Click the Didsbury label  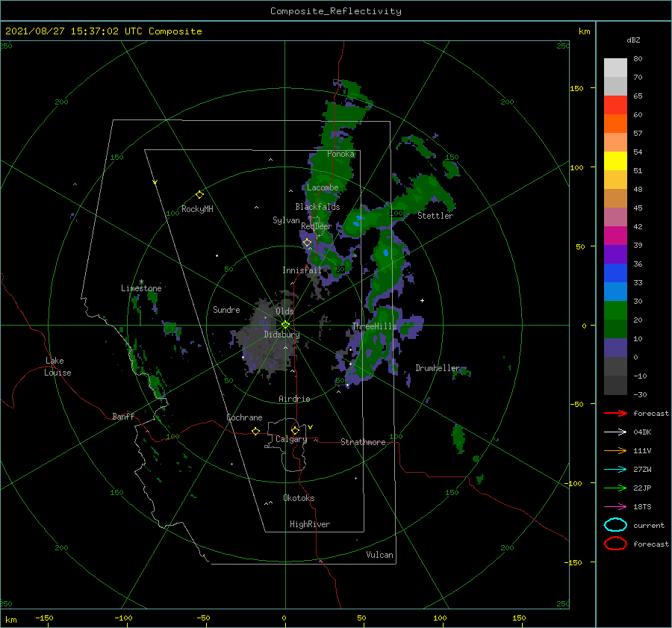click(281, 335)
